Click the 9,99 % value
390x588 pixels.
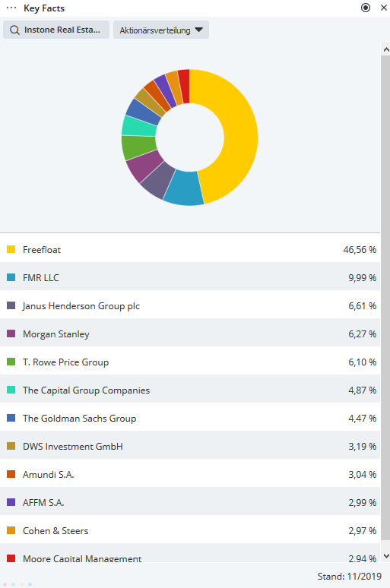point(362,278)
